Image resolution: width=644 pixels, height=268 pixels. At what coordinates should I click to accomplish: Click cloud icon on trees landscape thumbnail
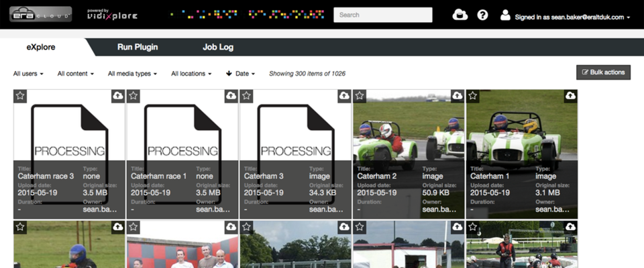pos(344,227)
